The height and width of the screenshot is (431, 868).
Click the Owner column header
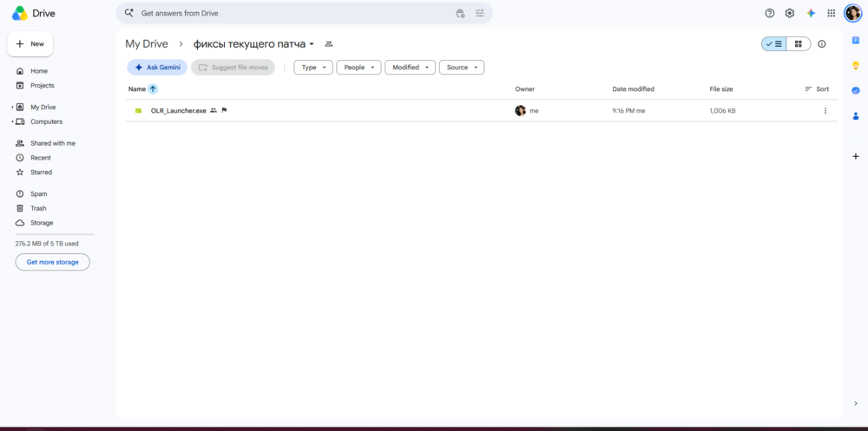(x=525, y=89)
